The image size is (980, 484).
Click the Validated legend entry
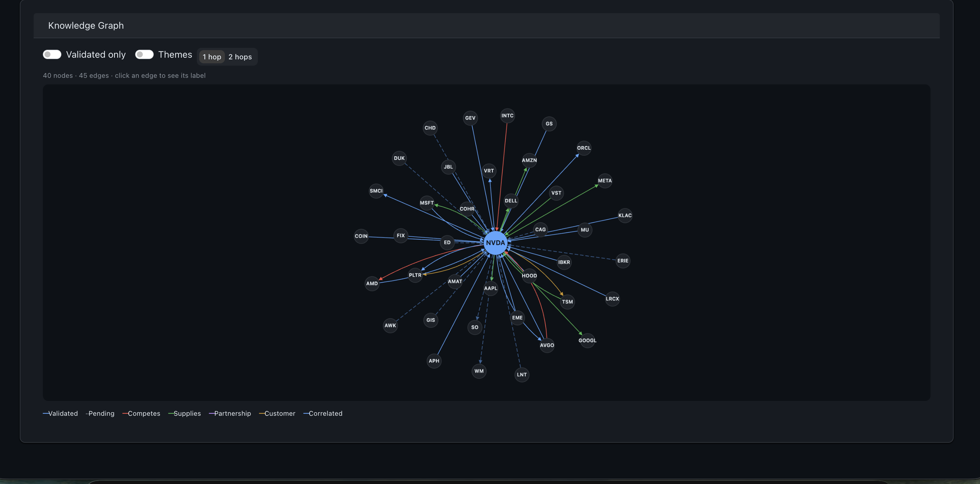[x=60, y=413]
